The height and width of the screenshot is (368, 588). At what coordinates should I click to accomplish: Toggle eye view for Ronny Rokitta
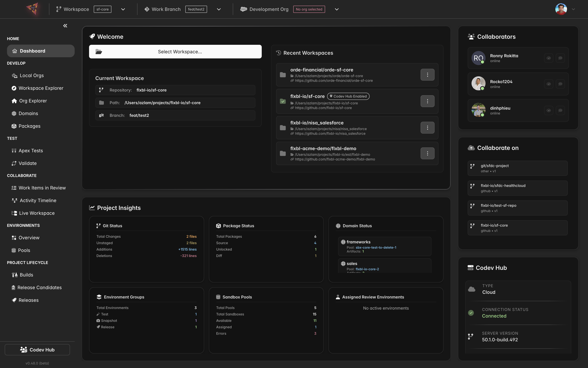(549, 58)
